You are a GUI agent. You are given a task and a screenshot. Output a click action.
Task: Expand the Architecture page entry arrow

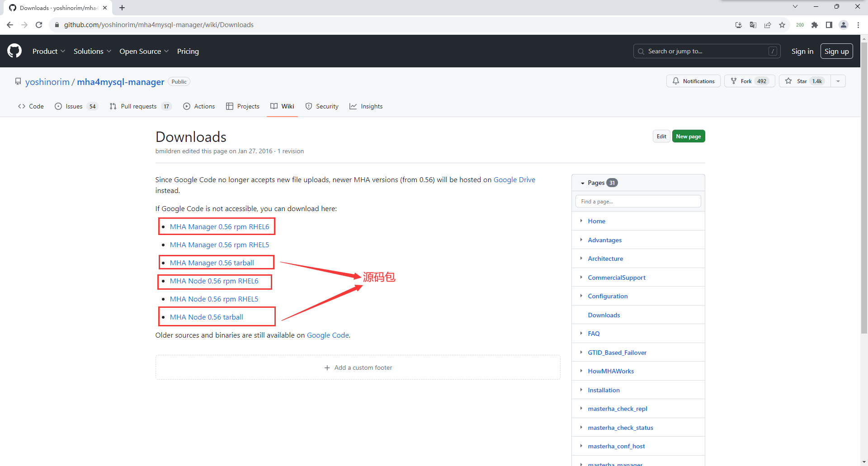(x=581, y=258)
